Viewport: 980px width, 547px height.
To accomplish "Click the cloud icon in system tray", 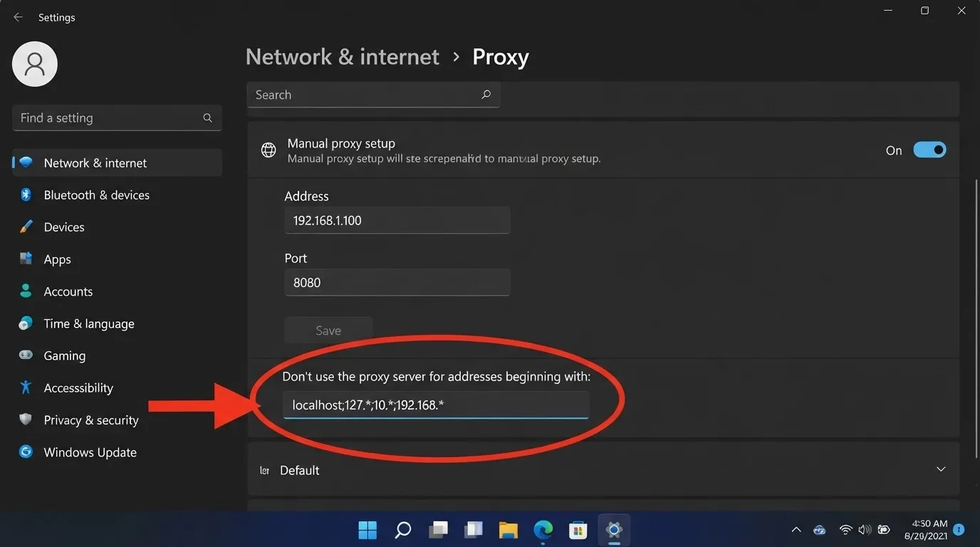I will click(820, 529).
